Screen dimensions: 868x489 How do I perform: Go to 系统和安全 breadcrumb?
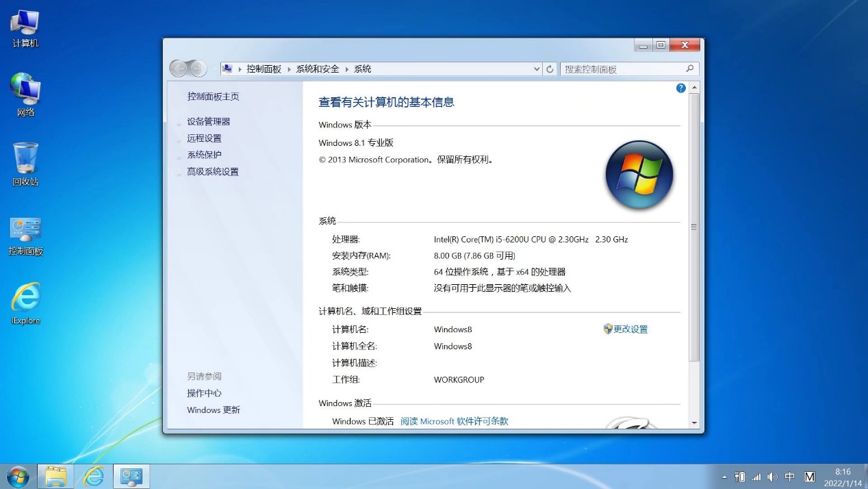[318, 69]
